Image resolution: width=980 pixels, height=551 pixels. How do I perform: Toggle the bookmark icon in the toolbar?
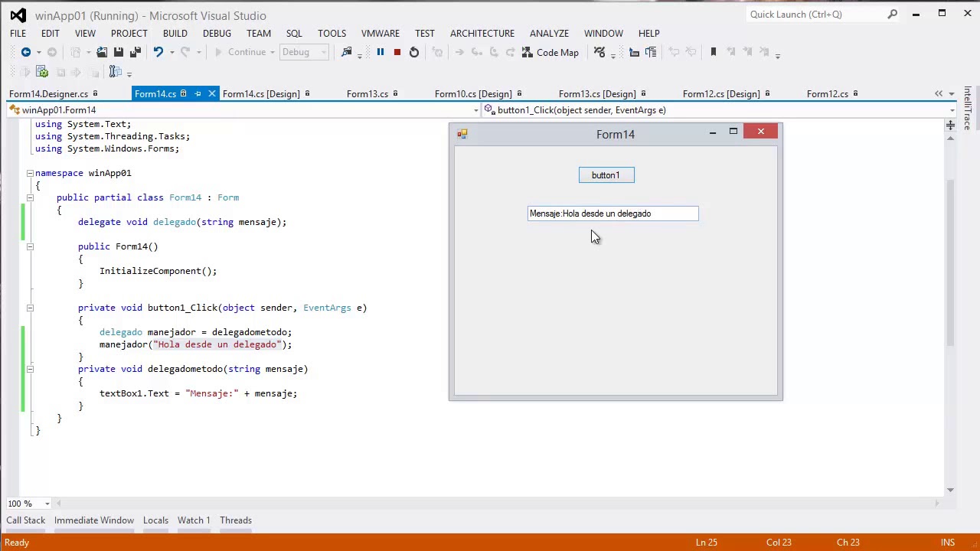click(713, 52)
